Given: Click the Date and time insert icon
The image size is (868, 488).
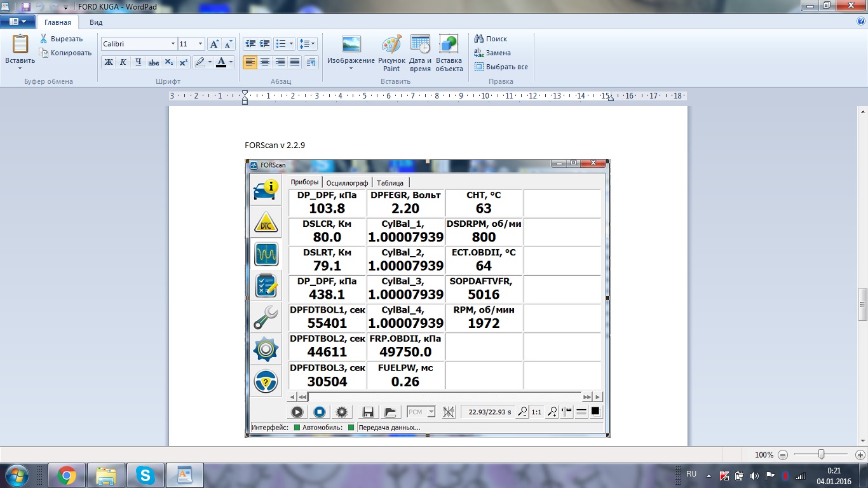Looking at the screenshot, I should pos(420,53).
